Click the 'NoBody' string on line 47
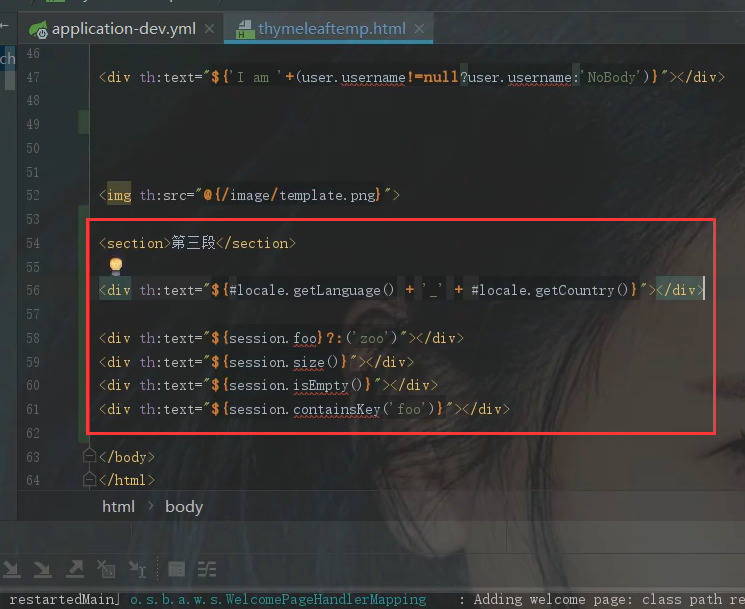745x609 pixels. [x=611, y=77]
